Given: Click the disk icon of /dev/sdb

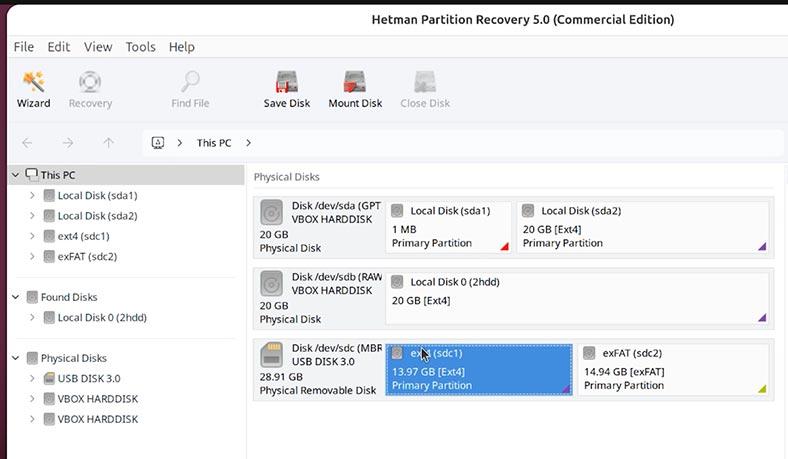Looking at the screenshot, I should pyautogui.click(x=271, y=284).
